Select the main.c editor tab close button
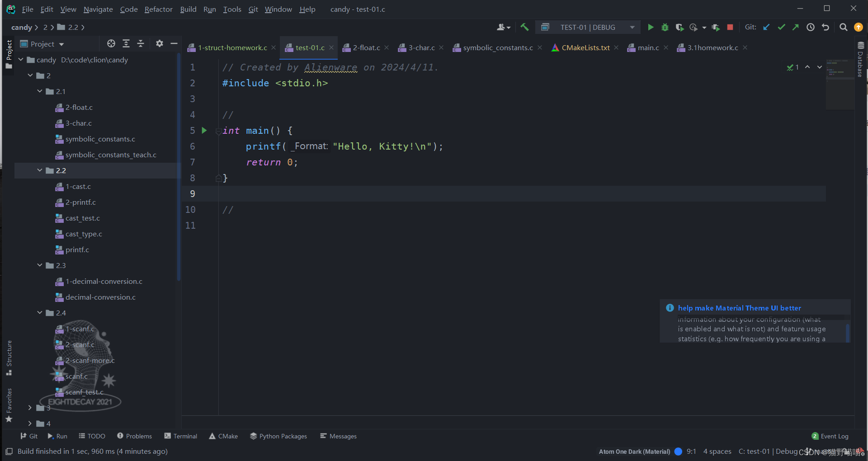868x461 pixels. [665, 47]
